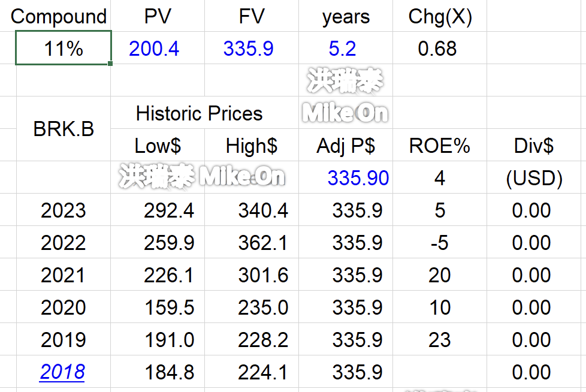586x392 pixels.
Task: Click the 2022 high price 362.1
Action: (264, 243)
